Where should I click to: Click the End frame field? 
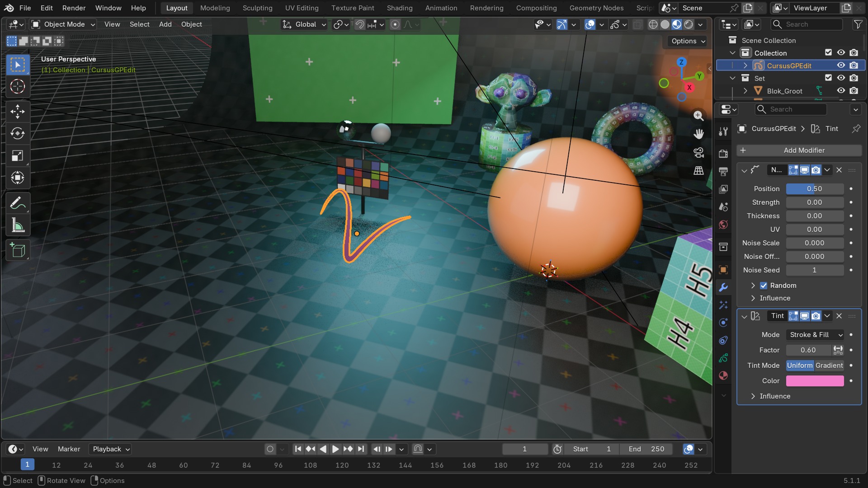pyautogui.click(x=646, y=449)
